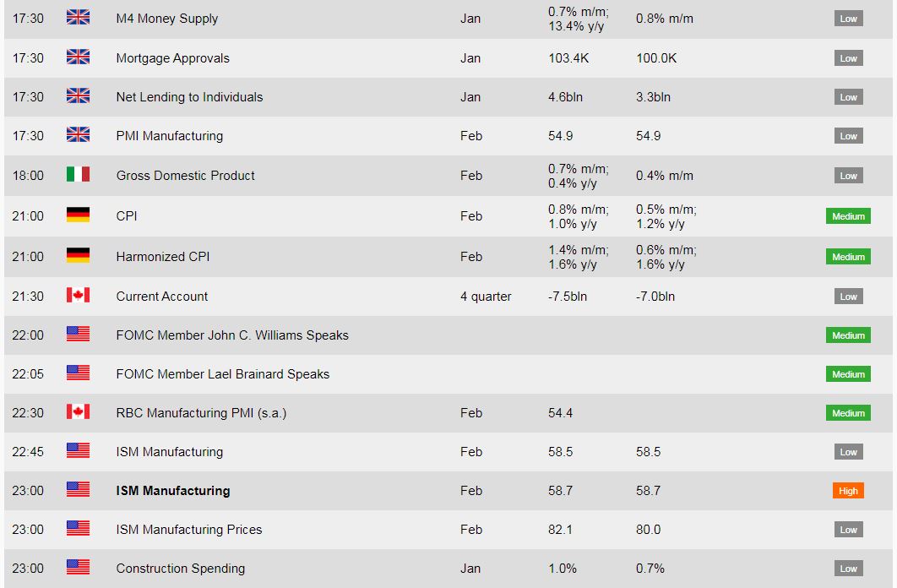Click Medium badge for RBC Manufacturing PMI
This screenshot has height=588, width=897.
point(848,413)
